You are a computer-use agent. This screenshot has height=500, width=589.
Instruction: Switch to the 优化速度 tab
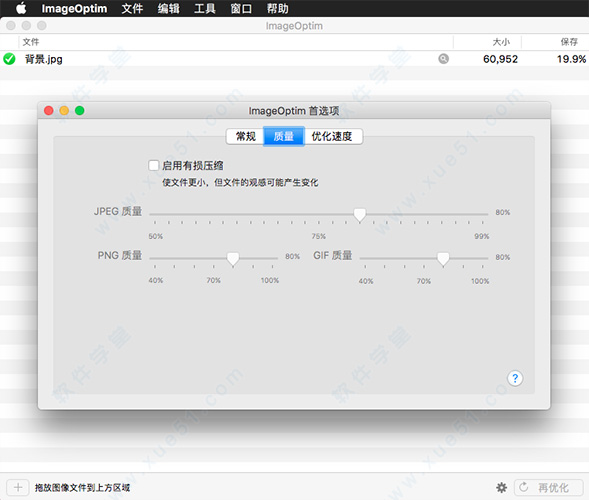pyautogui.click(x=332, y=136)
